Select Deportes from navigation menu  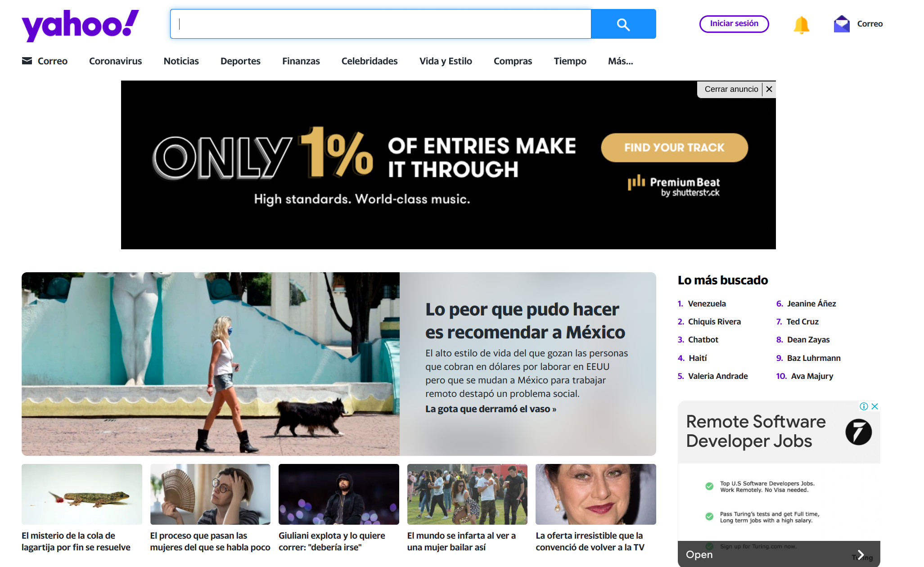pos(240,60)
